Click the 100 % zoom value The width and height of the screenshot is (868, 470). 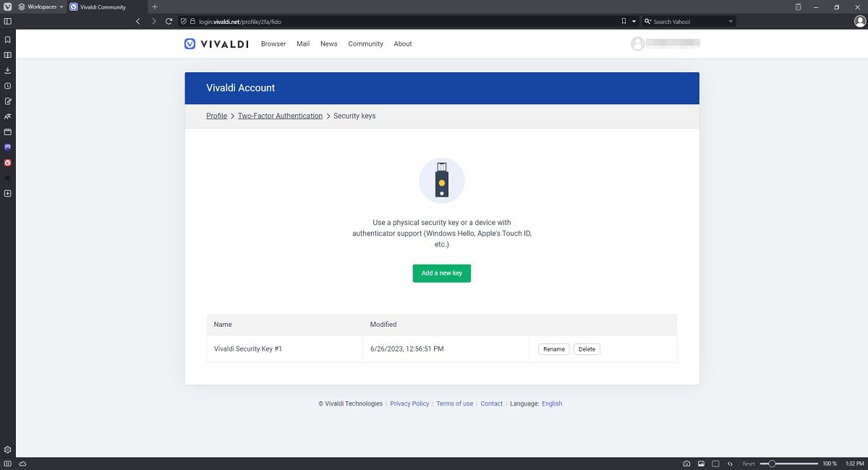830,463
